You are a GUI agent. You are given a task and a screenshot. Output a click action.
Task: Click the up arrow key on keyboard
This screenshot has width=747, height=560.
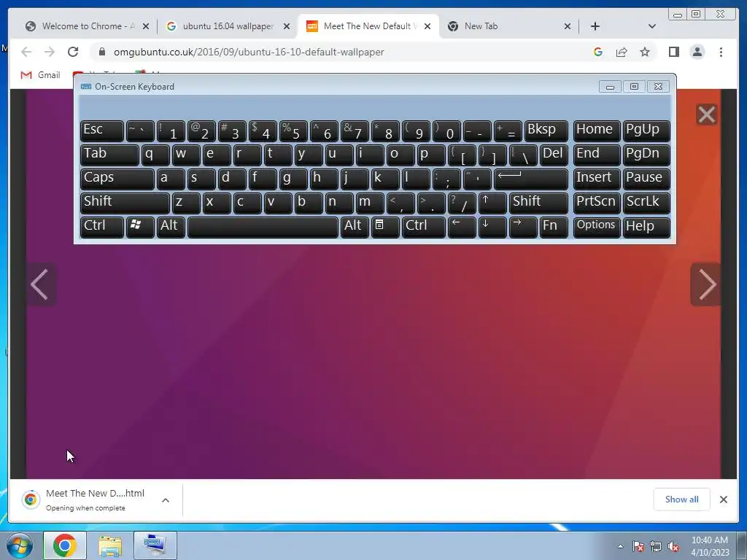(492, 203)
